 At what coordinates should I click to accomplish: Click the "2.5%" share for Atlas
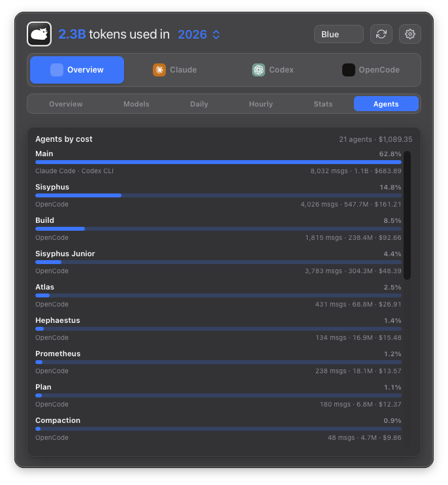tap(392, 288)
